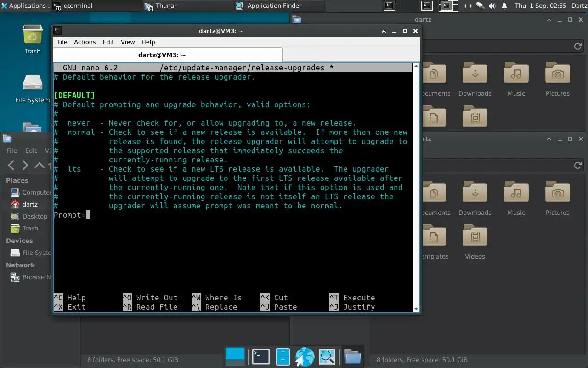The width and height of the screenshot is (588, 368).
Task: Open Pictures folder in lower Thunar window
Action: [x=558, y=198]
